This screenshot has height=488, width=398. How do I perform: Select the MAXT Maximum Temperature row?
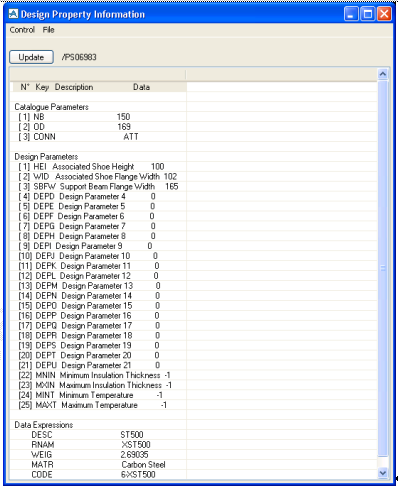pyautogui.click(x=98, y=405)
